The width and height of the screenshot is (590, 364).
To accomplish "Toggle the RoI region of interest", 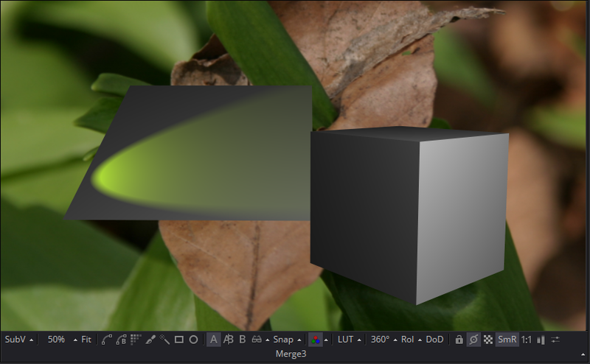I will point(408,340).
